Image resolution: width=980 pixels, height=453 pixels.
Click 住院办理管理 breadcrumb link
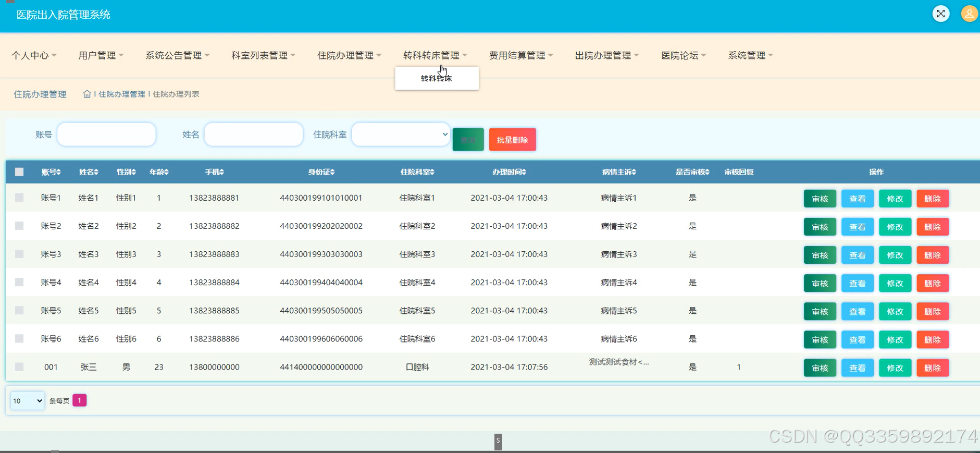[122, 94]
